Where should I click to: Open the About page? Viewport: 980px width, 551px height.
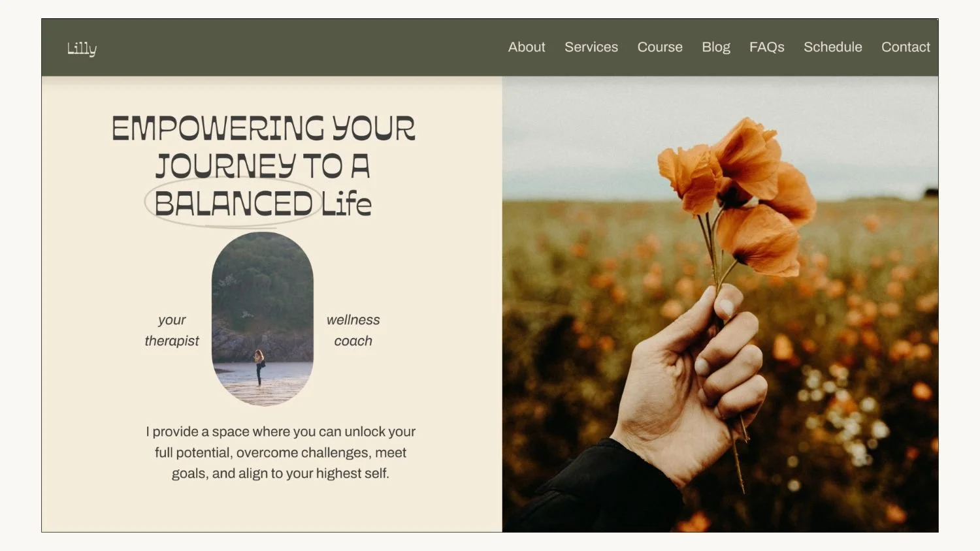coord(527,47)
